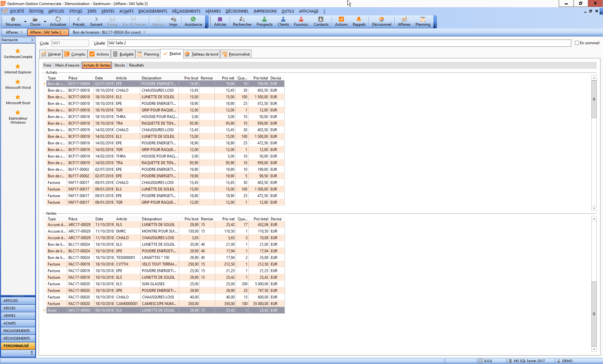Screen dimensions: 603x364
Task: Launch Internet Explorer shortcut
Action: point(18,66)
